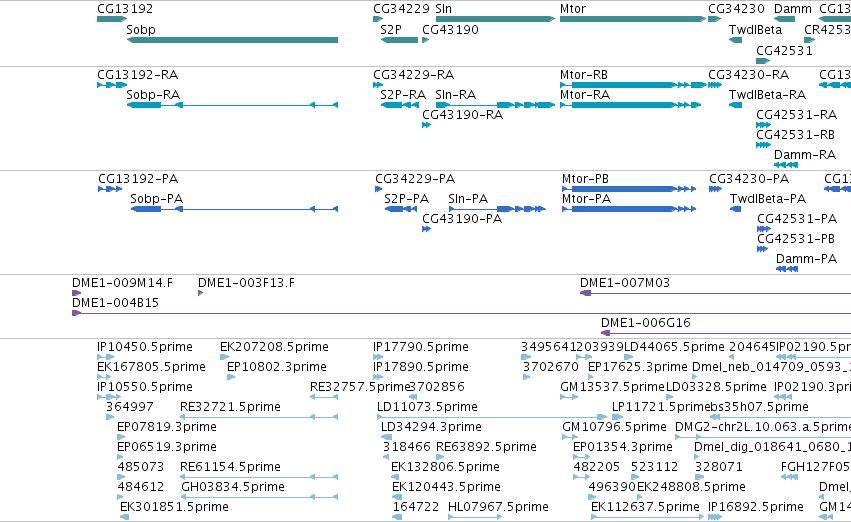Viewport: 851px width, 522px height.
Task: Select the DME1-007M03 clone feature
Action: [x=715, y=293]
